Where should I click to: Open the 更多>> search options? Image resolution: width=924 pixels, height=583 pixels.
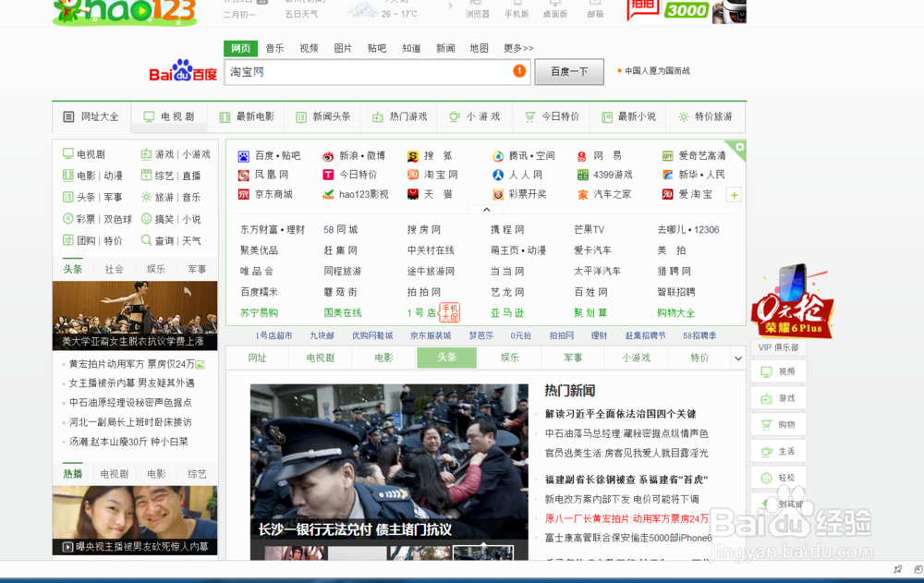518,48
